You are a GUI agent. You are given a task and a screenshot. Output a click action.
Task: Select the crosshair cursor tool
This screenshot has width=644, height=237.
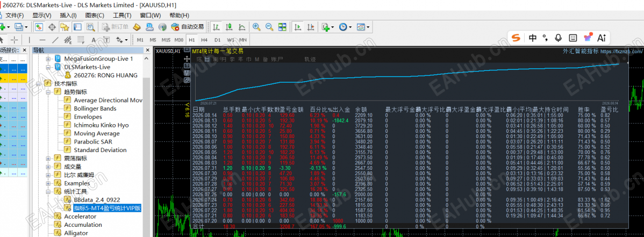point(15,40)
